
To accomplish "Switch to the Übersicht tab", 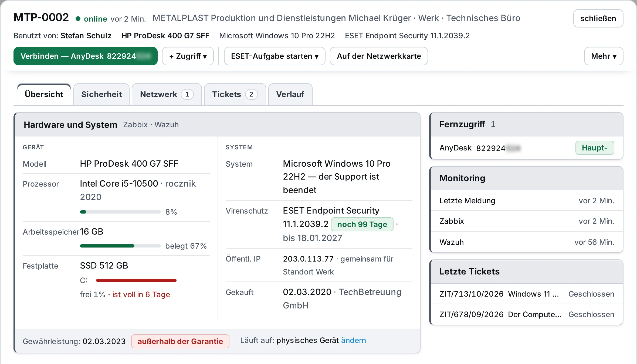I will (x=44, y=94).
